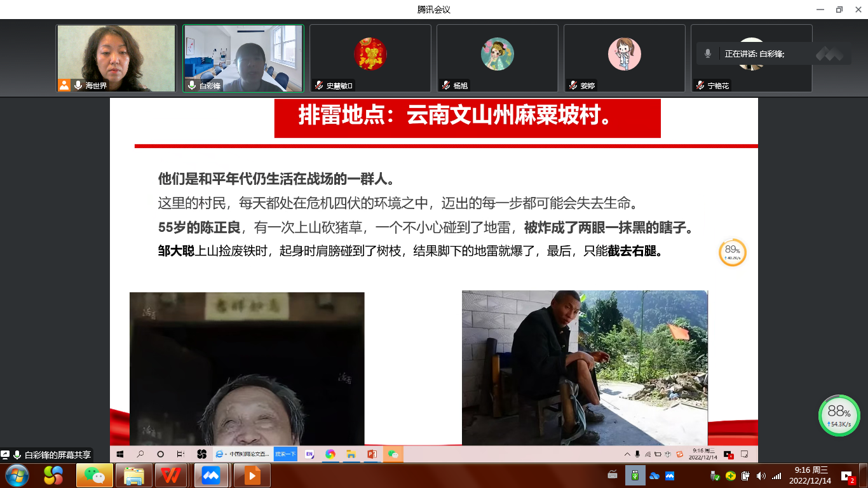Screen dimensions: 868x488
Task: Click the colorful four-circle icon beside Start
Action: click(x=53, y=475)
